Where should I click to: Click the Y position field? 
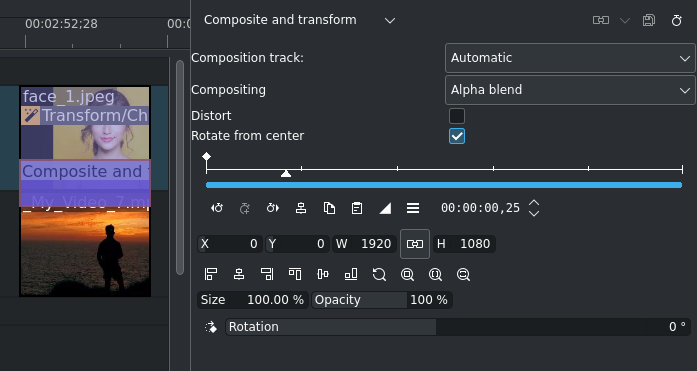coord(297,244)
